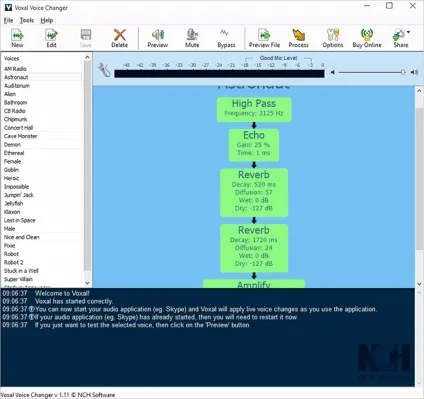Viewport: 424px width, 399px height.
Task: Select the Impossible voice
Action: pos(41,187)
